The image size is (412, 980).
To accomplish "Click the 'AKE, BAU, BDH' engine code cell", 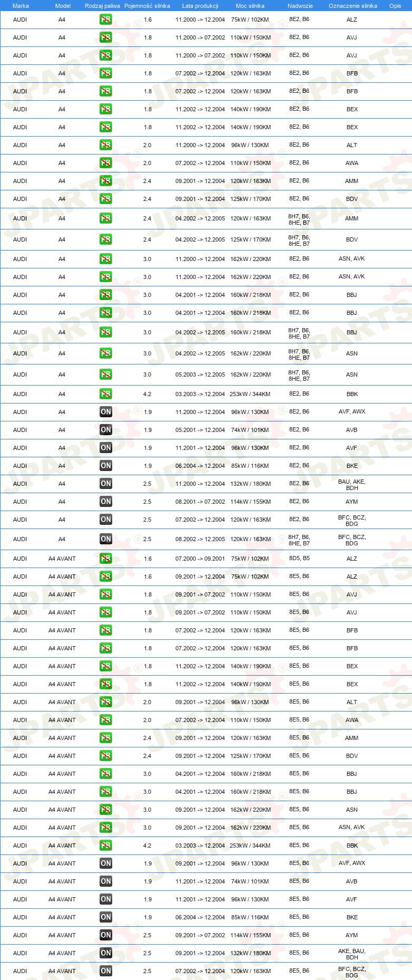I will [352, 954].
